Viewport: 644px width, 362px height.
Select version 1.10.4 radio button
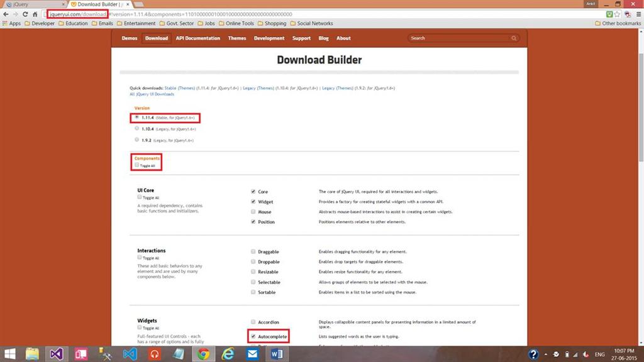136,128
